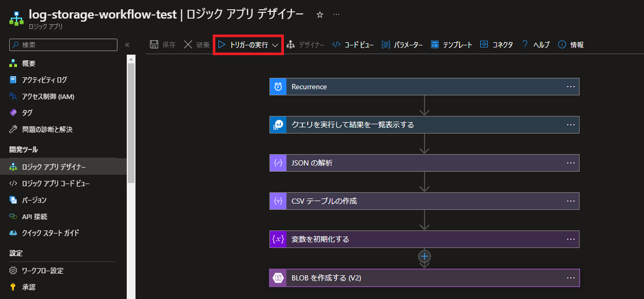
Task: Click the Recurrence clock icon
Action: click(278, 87)
